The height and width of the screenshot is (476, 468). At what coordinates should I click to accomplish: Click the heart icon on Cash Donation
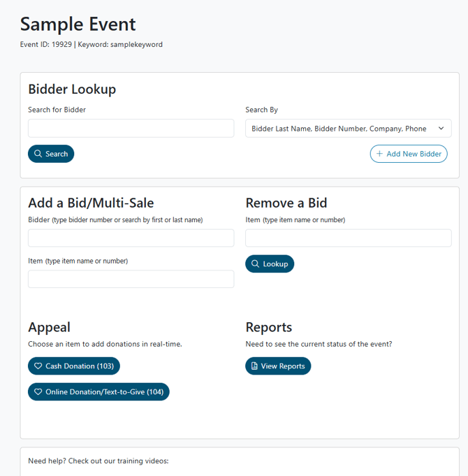pos(38,366)
